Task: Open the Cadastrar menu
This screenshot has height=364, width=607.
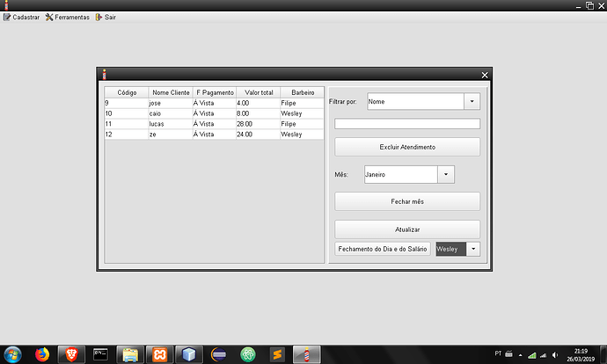Action: (22, 17)
